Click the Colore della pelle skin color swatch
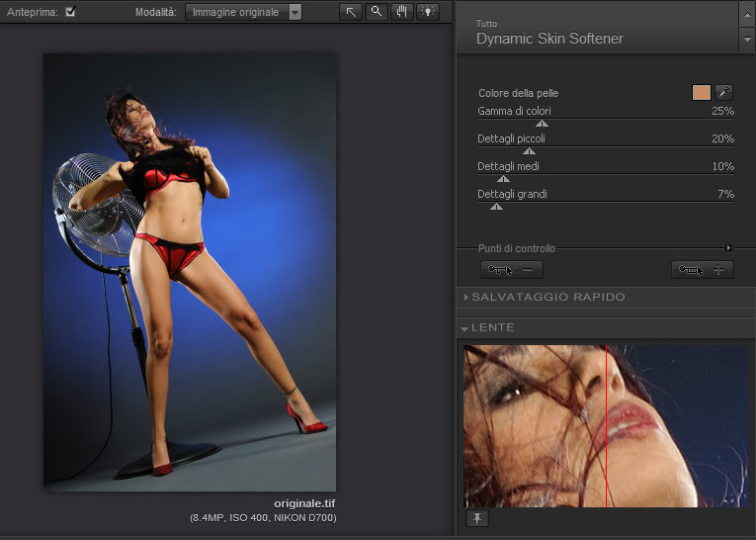Image resolution: width=756 pixels, height=540 pixels. tap(701, 92)
